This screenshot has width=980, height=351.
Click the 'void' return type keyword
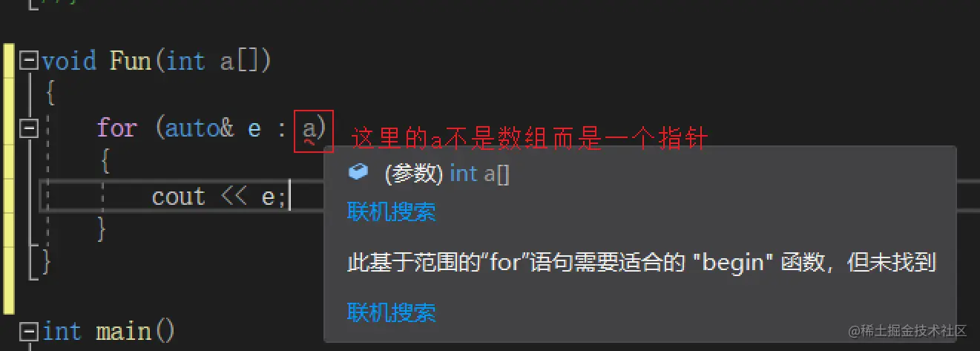click(69, 60)
